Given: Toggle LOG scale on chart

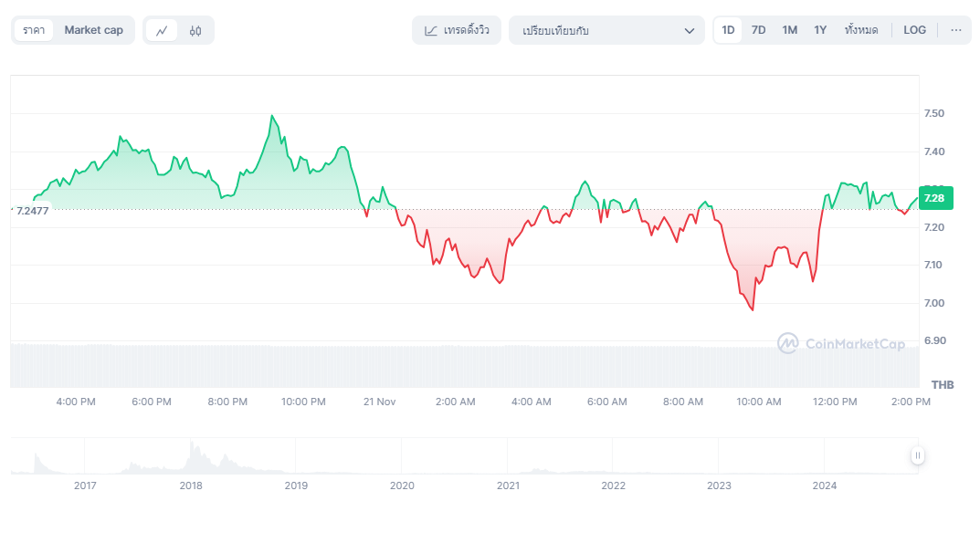Looking at the screenshot, I should point(914,30).
